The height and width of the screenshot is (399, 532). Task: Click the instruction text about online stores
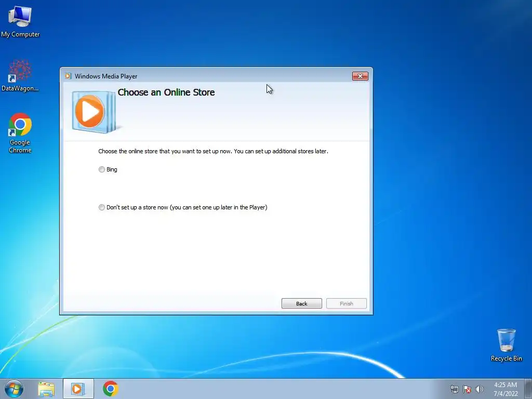tap(213, 151)
